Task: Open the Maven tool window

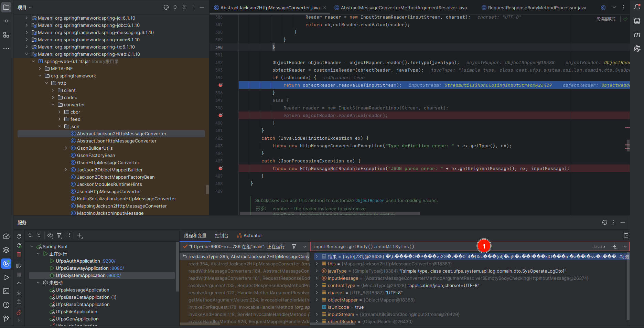Action: click(637, 35)
